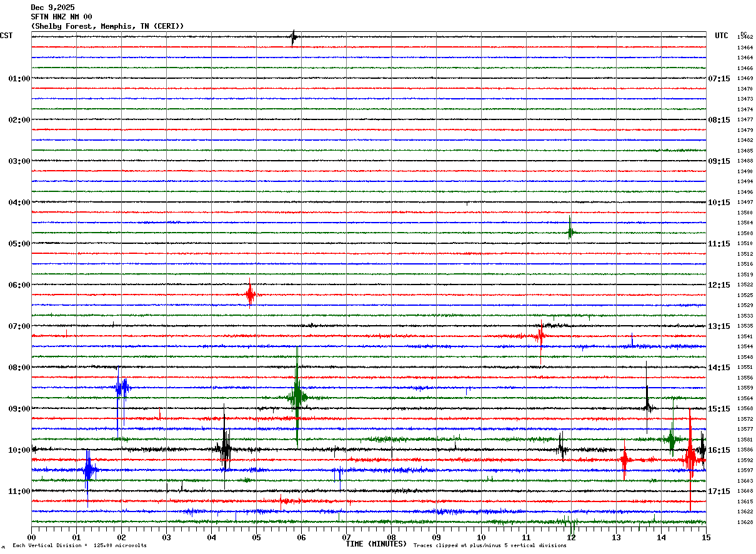Click the DC offset value 13477

[x=745, y=120]
